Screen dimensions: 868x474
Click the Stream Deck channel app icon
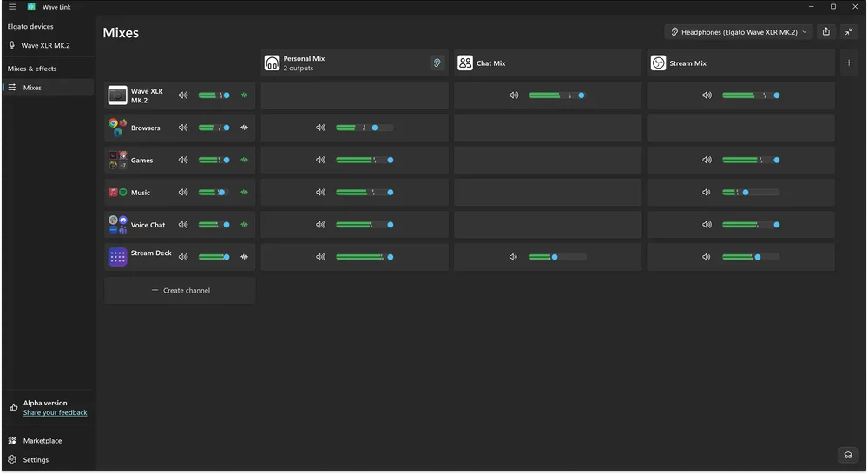(117, 257)
